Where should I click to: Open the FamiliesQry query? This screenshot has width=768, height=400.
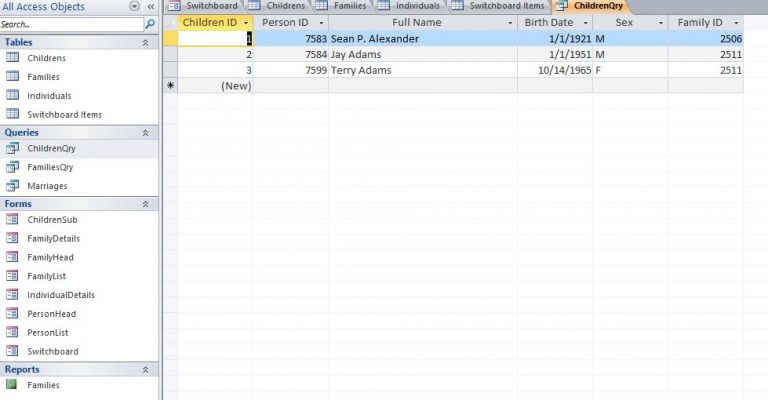tap(50, 167)
